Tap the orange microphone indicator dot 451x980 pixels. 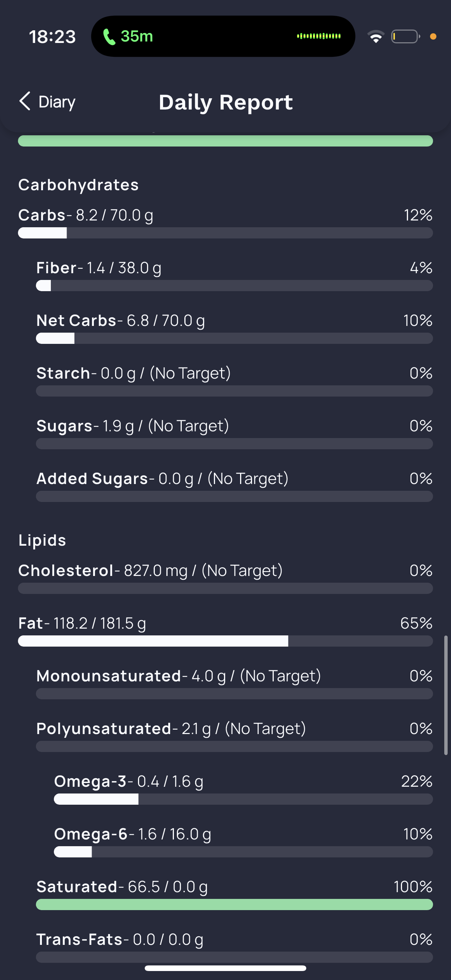click(x=433, y=37)
